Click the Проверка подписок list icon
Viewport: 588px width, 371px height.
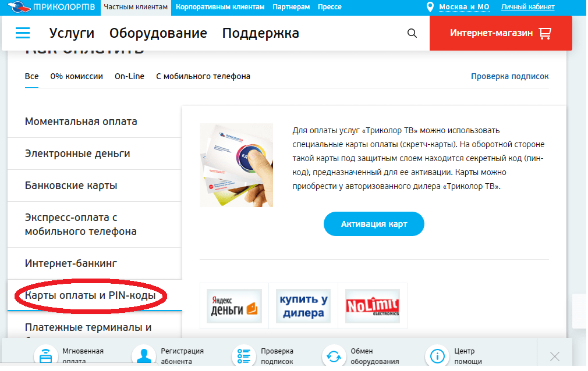(244, 356)
